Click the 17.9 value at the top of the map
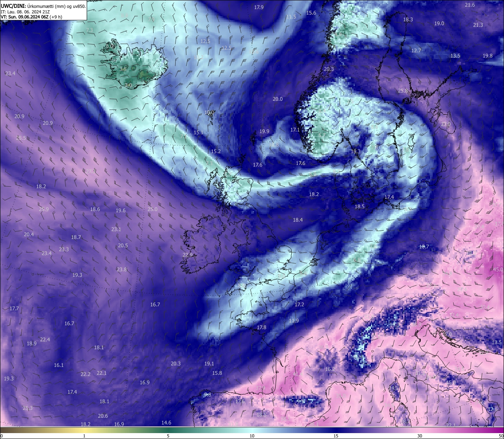The image size is (504, 439). (x=259, y=7)
